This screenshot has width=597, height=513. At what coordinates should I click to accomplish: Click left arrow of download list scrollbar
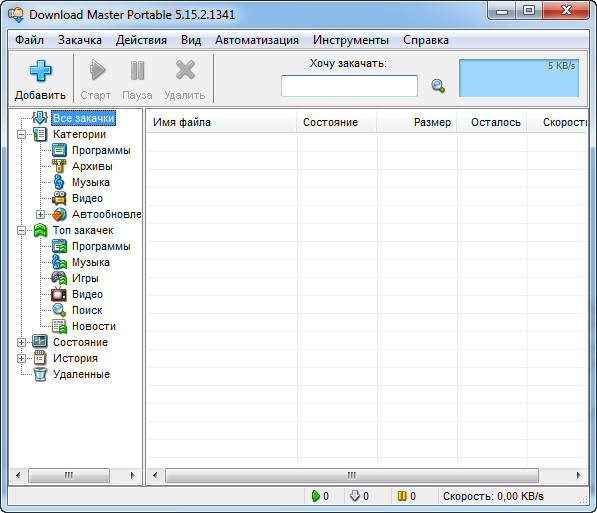pyautogui.click(x=155, y=475)
